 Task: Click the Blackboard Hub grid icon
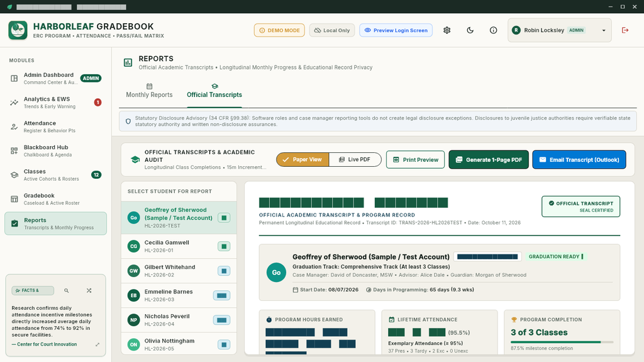tap(14, 151)
